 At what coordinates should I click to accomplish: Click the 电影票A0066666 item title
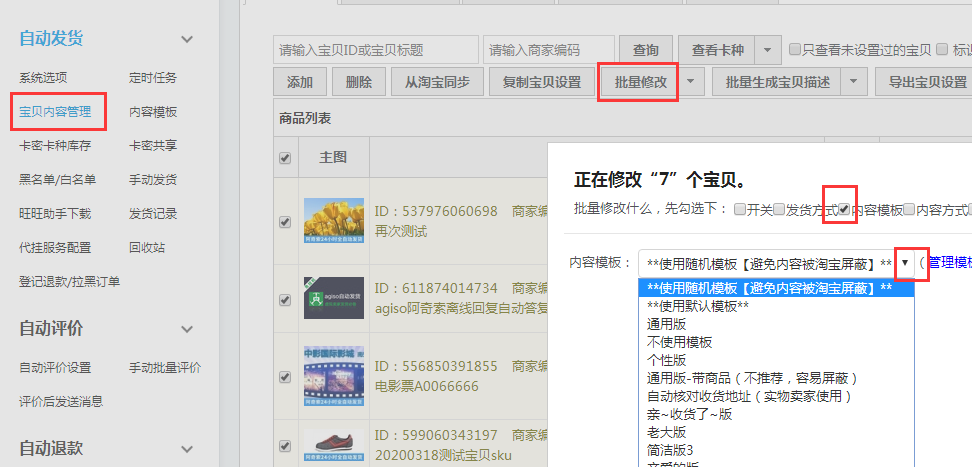[x=427, y=387]
